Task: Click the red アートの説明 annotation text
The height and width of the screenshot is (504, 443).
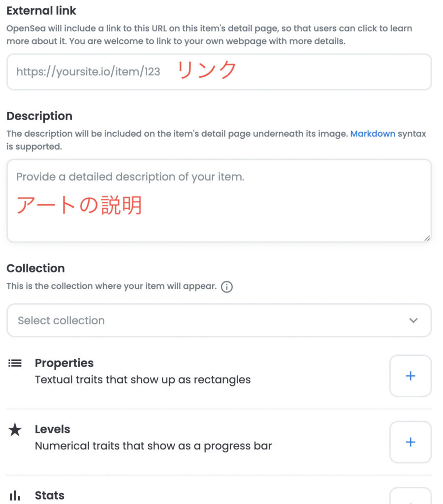Action: coord(79,205)
